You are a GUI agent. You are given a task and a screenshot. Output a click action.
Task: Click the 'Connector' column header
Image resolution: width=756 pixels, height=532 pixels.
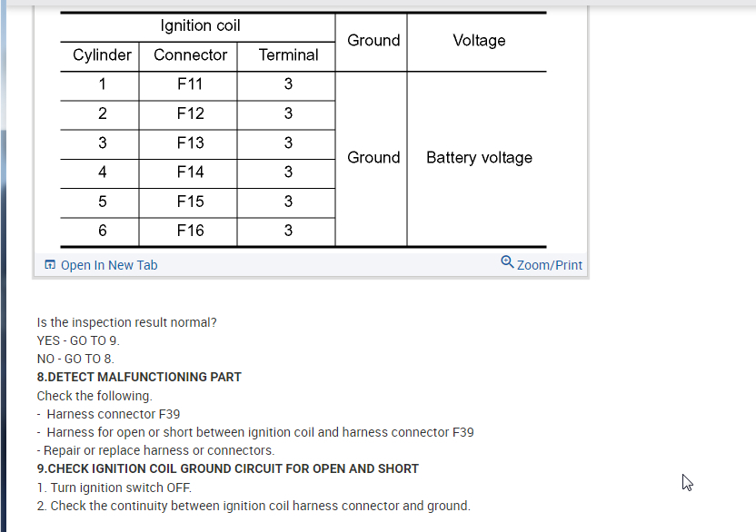coord(191,55)
